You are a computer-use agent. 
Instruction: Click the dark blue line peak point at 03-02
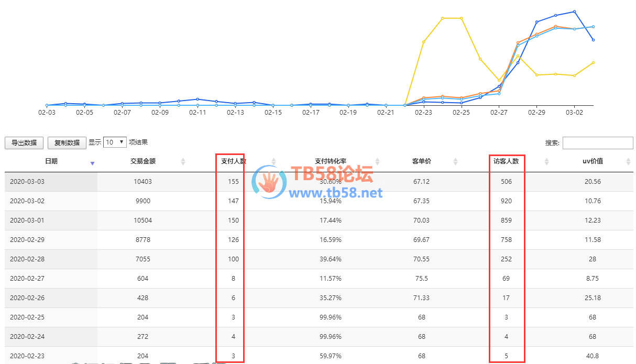[575, 12]
